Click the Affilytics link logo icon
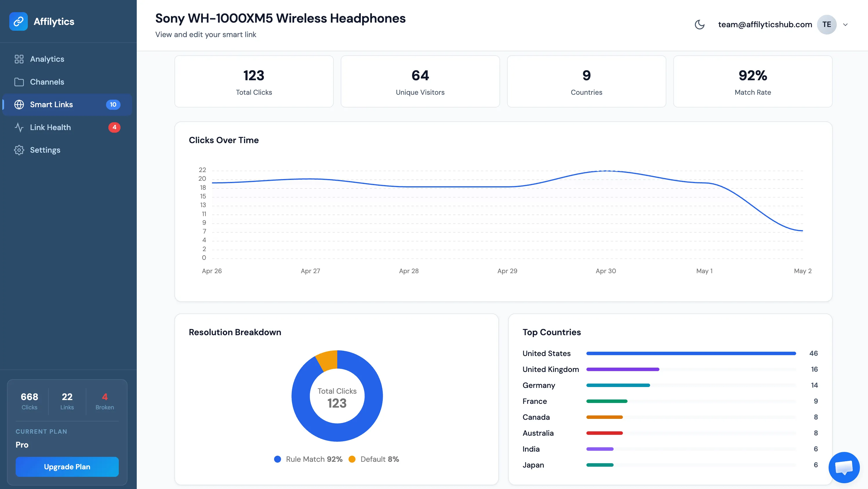The width and height of the screenshot is (868, 489). (19, 21)
